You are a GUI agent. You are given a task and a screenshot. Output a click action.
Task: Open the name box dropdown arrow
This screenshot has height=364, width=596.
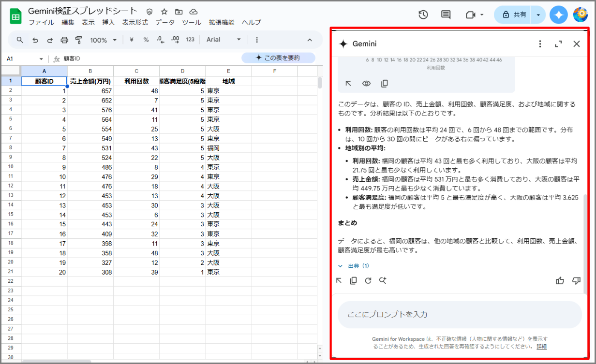coord(41,58)
